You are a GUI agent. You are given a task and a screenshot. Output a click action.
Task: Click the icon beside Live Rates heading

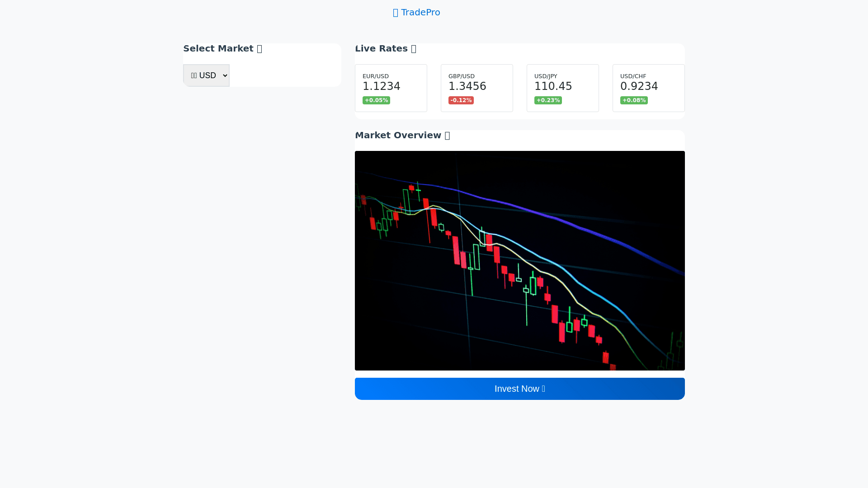pos(414,49)
